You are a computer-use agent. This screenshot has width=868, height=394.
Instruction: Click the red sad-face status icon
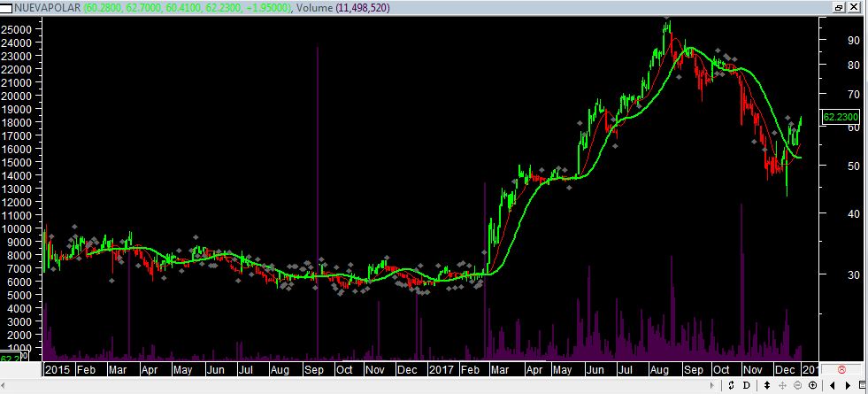tap(842, 369)
